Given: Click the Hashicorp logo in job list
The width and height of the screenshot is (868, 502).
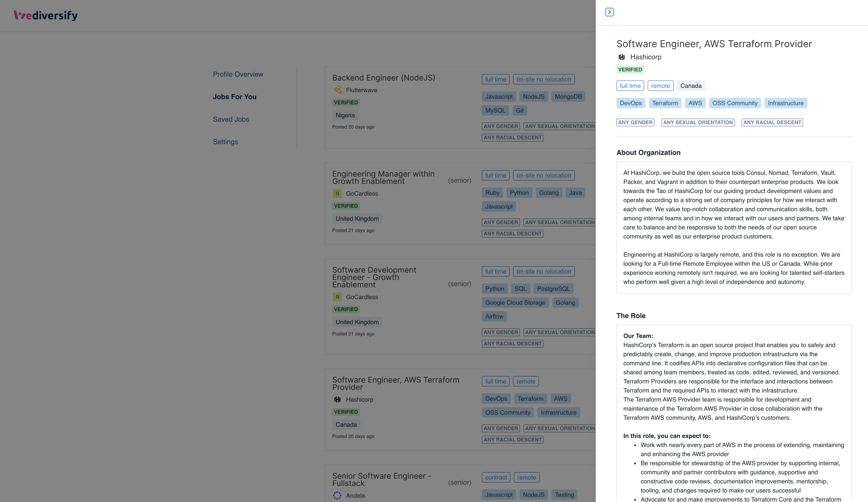Looking at the screenshot, I should [x=337, y=399].
